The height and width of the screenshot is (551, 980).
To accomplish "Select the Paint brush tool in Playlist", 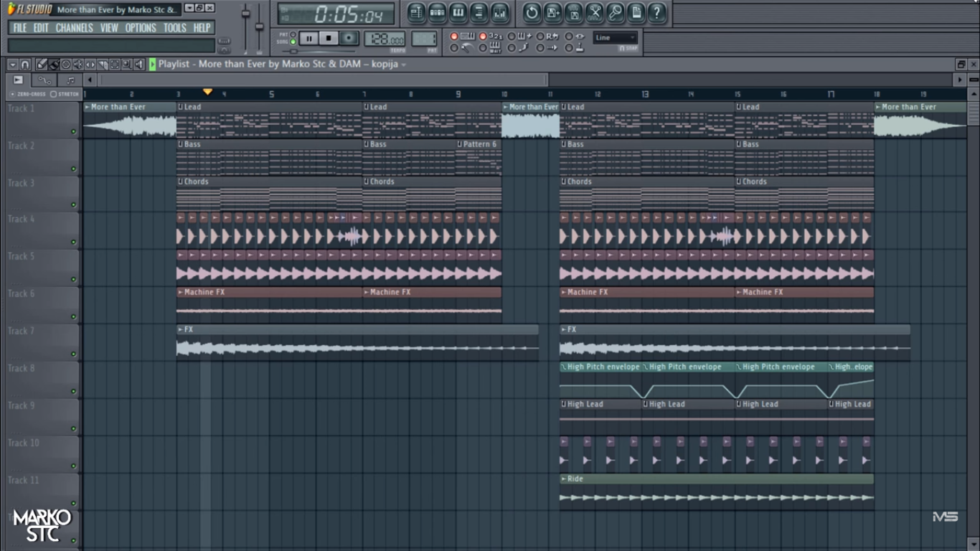I will 54,65.
